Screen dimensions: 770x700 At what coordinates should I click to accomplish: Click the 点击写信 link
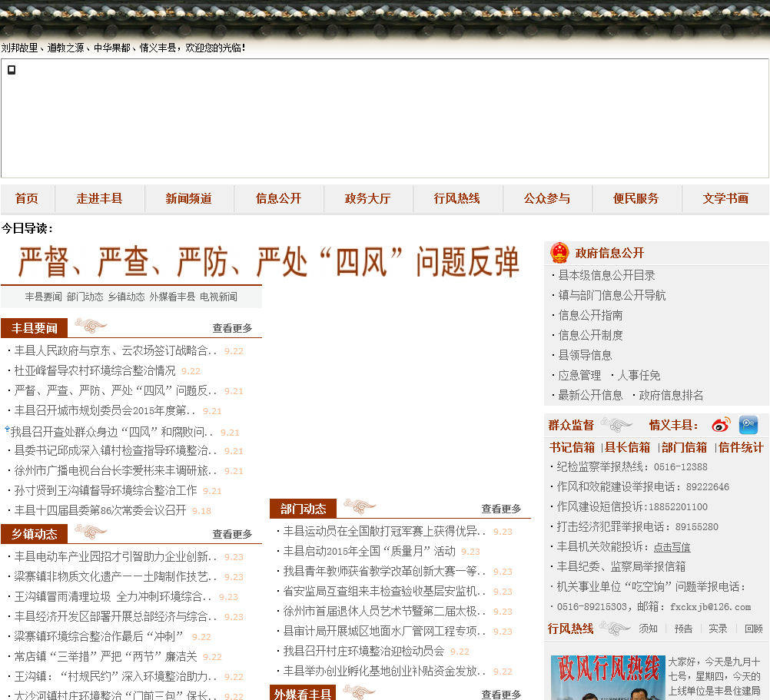coord(672,547)
